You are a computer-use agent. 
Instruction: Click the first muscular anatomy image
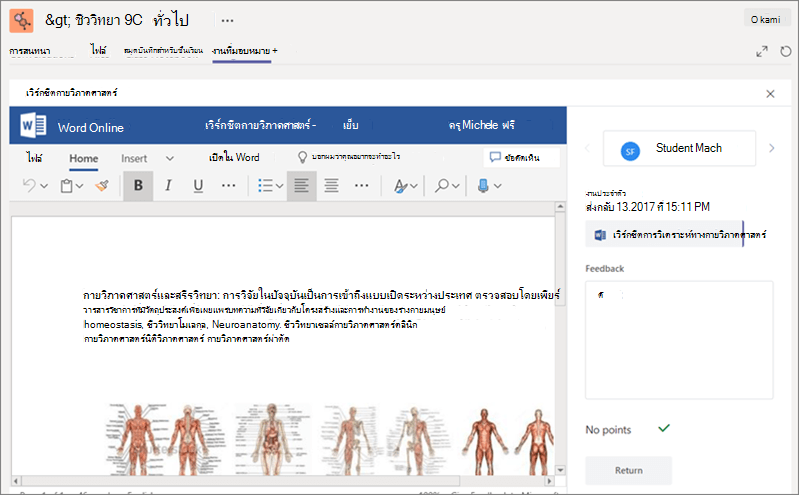tap(136, 439)
